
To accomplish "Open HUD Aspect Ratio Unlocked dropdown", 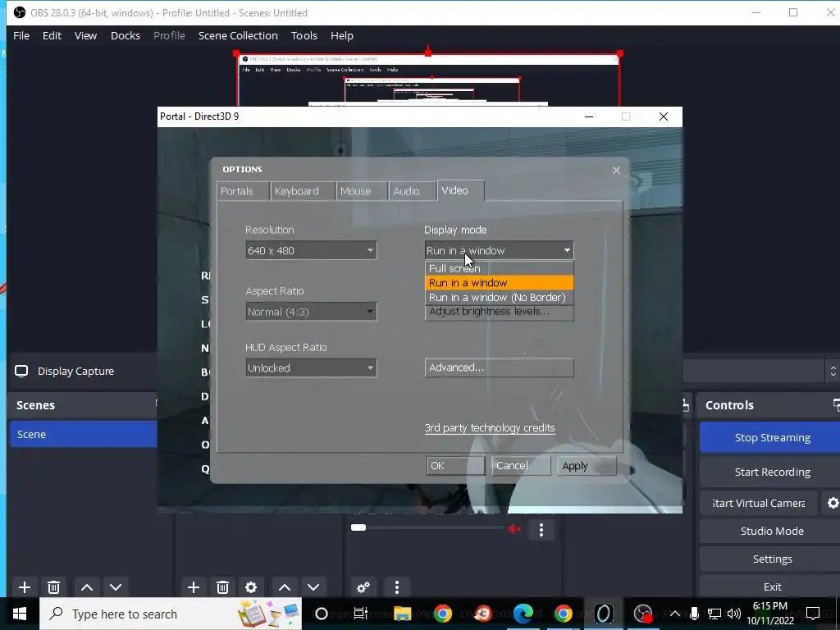I will pyautogui.click(x=311, y=368).
